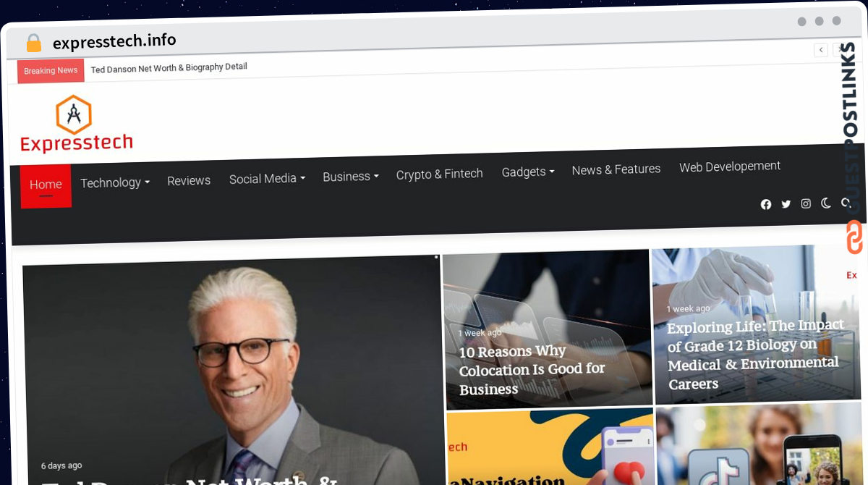Expand the Business dropdown menu
Image resolution: width=868 pixels, height=485 pixels.
350,177
